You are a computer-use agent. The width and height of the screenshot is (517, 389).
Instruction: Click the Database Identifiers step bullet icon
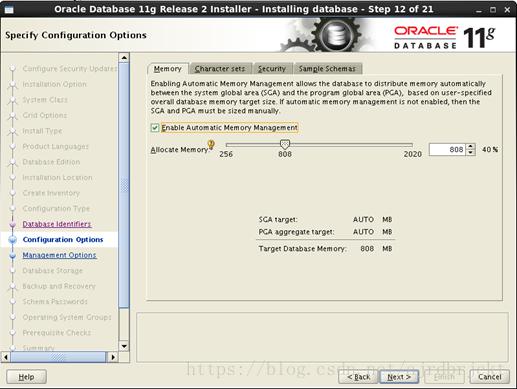pyautogui.click(x=13, y=224)
